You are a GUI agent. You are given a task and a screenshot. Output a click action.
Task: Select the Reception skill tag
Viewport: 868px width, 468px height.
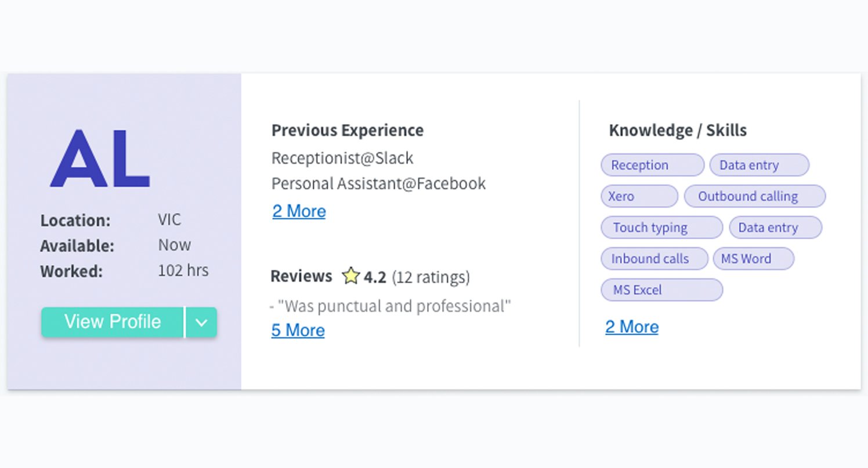[x=652, y=165]
